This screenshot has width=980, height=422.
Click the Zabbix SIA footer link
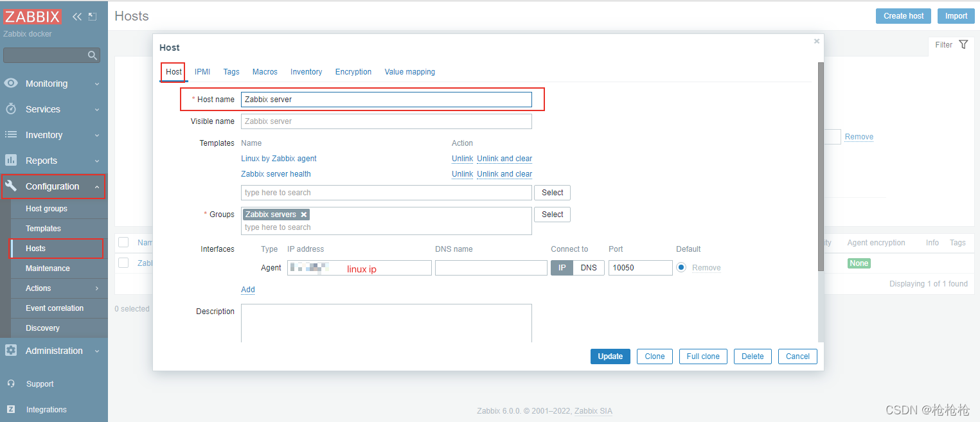point(593,411)
